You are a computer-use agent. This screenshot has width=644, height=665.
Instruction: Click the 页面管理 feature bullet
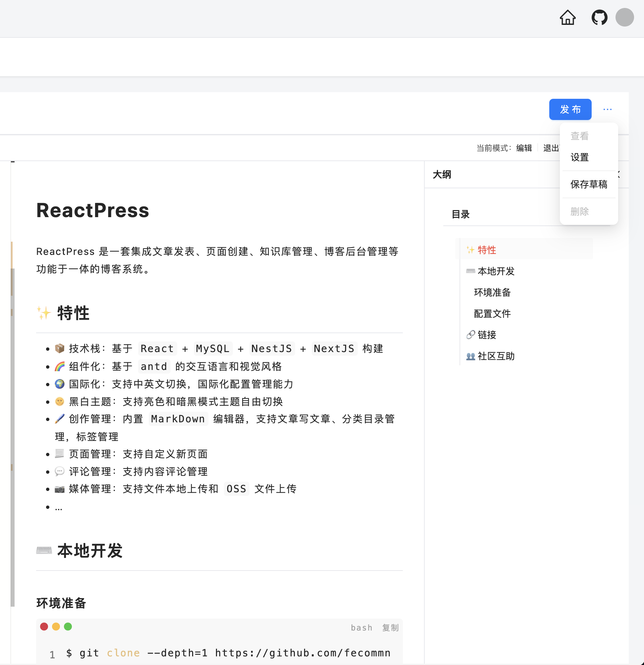(131, 454)
